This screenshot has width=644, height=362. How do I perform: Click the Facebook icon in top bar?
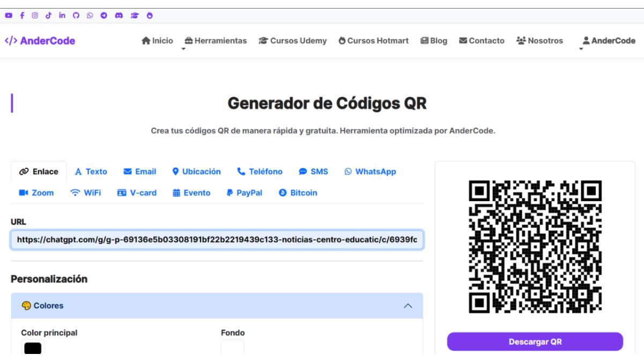tap(22, 16)
